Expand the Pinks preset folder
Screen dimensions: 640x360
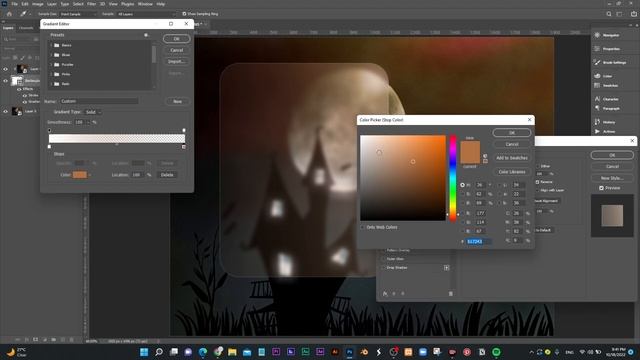51,74
